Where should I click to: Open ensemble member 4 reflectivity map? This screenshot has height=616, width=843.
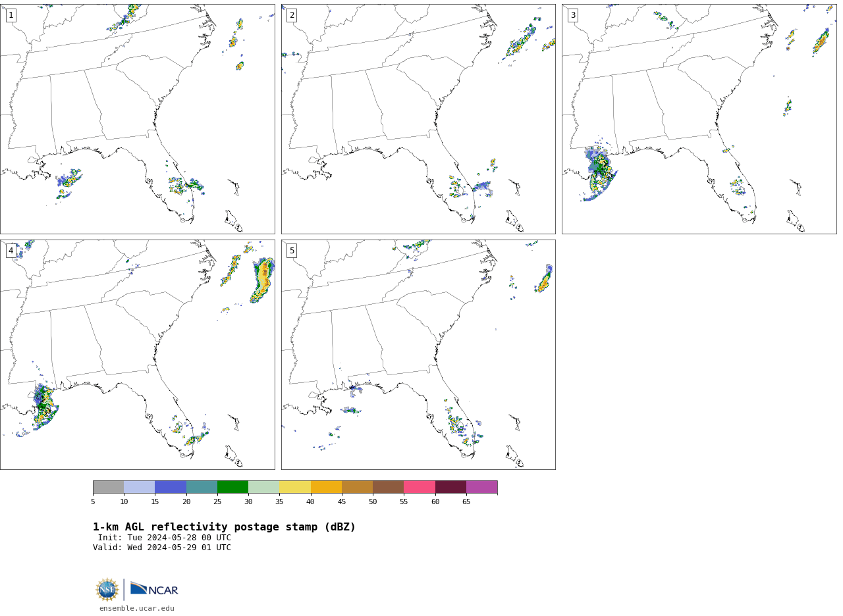point(137,355)
